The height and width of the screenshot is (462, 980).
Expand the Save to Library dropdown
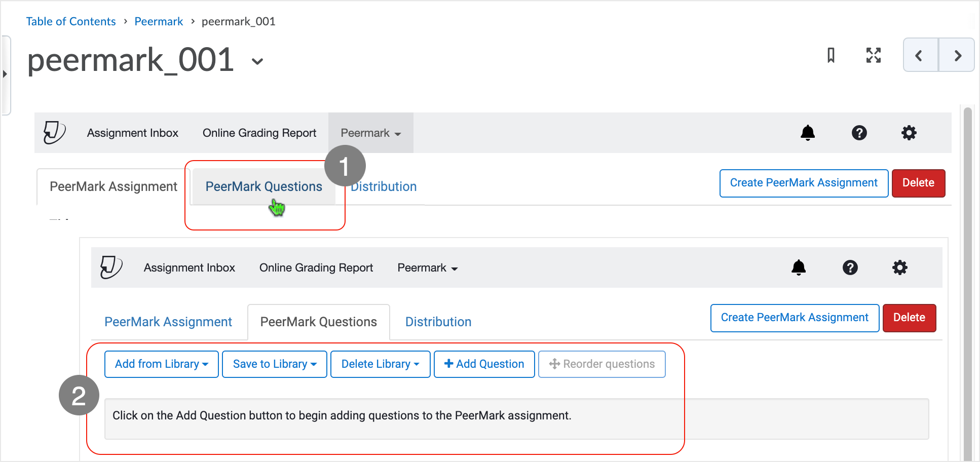tap(275, 364)
